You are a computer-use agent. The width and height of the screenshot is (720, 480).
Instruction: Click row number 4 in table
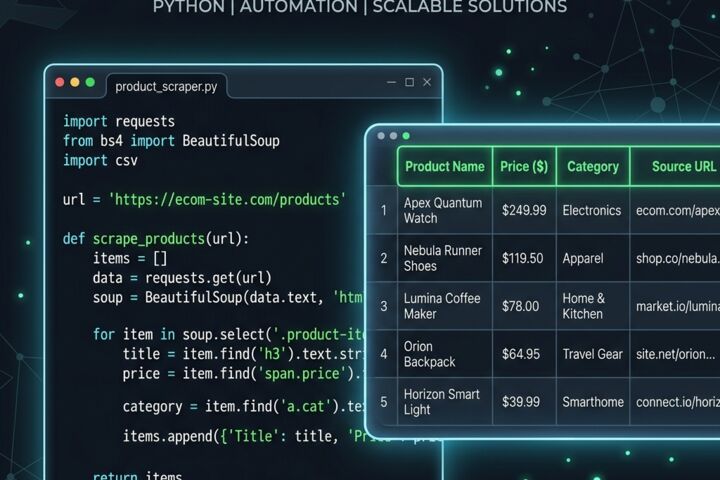coord(383,354)
